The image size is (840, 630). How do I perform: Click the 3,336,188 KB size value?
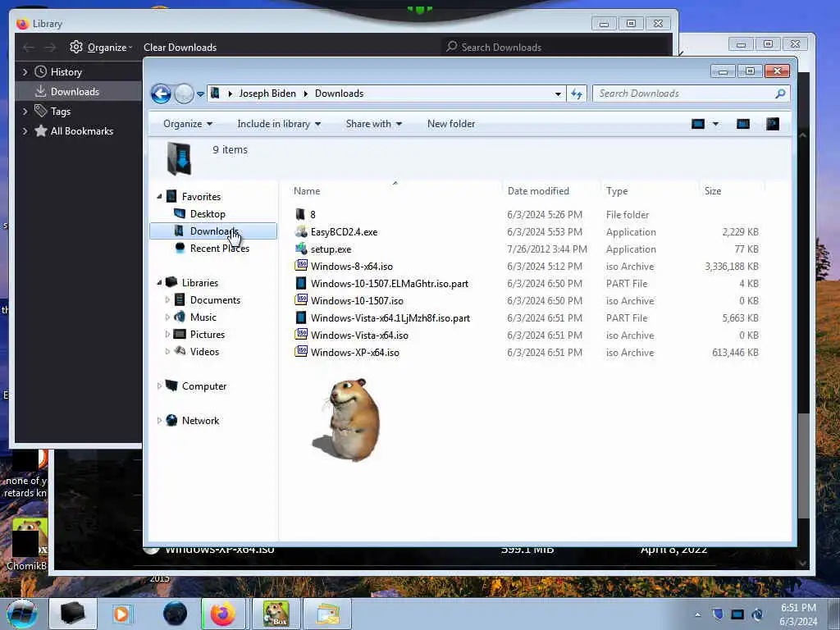coord(731,267)
